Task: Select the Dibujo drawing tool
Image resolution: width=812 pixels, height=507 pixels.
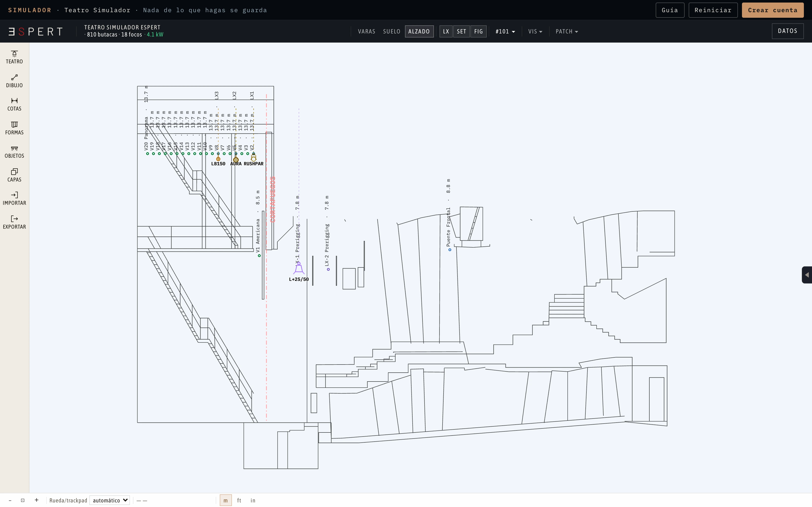Action: tap(14, 81)
